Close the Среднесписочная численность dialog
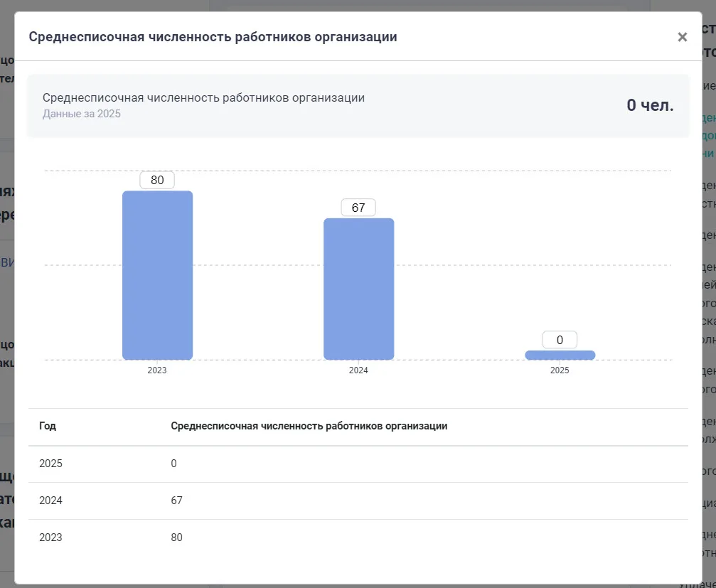This screenshot has width=716, height=588. pyautogui.click(x=682, y=37)
